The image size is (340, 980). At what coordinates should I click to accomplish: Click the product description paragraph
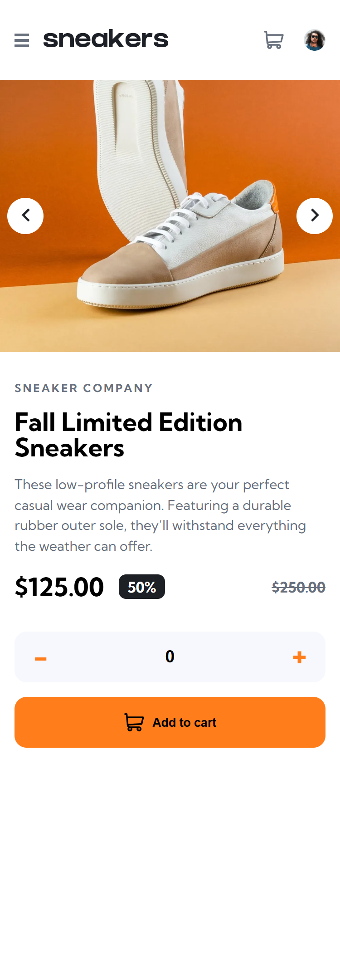[x=160, y=515]
